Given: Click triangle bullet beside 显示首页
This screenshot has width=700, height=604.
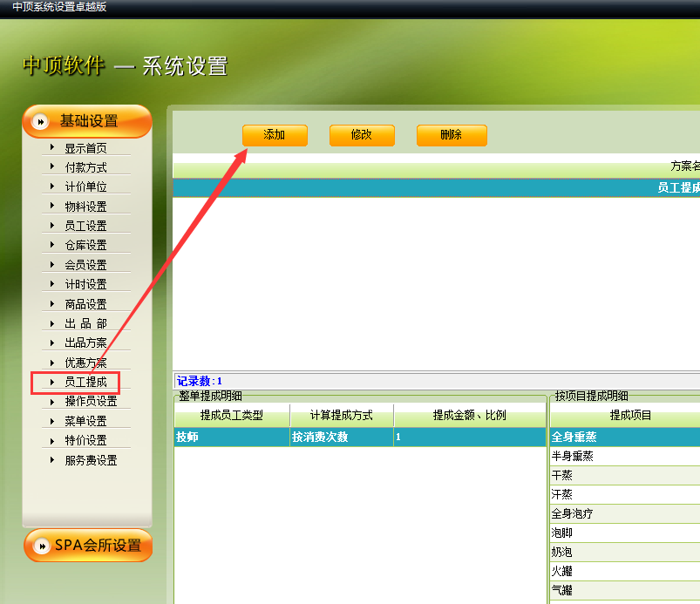Looking at the screenshot, I should pyautogui.click(x=52, y=147).
